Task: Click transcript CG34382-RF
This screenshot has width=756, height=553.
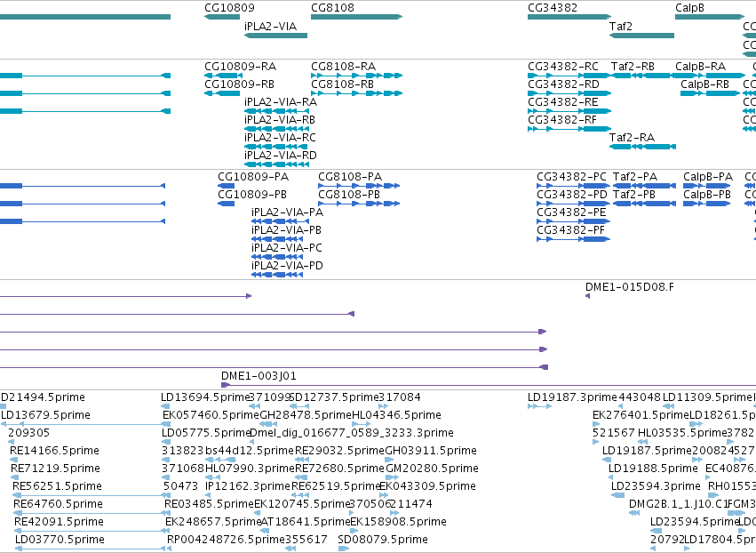Action: point(569,129)
